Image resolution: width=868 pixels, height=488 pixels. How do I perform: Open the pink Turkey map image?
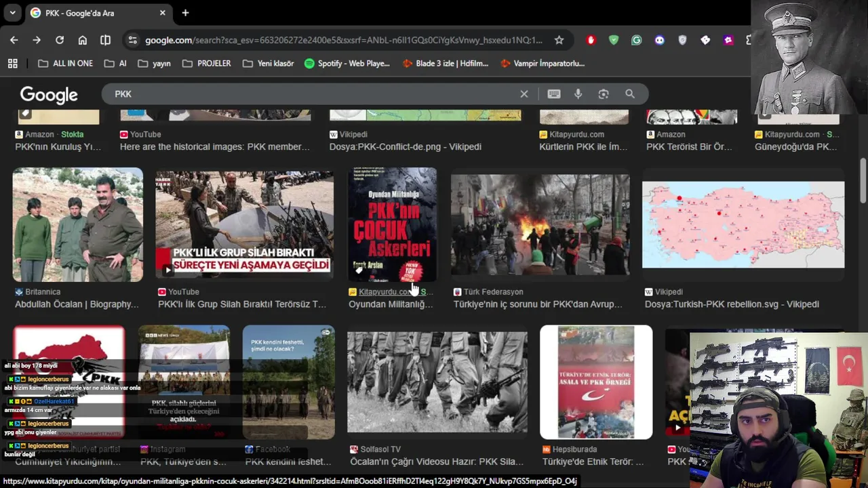(x=743, y=224)
